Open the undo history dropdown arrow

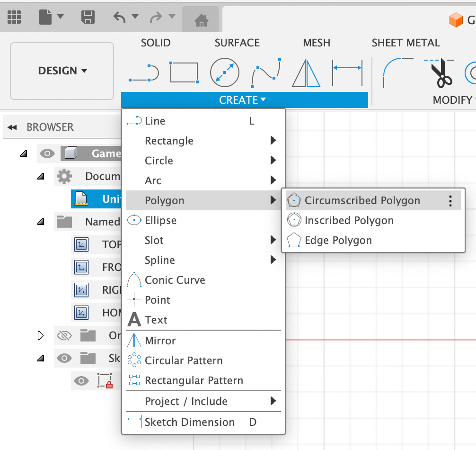click(x=135, y=16)
